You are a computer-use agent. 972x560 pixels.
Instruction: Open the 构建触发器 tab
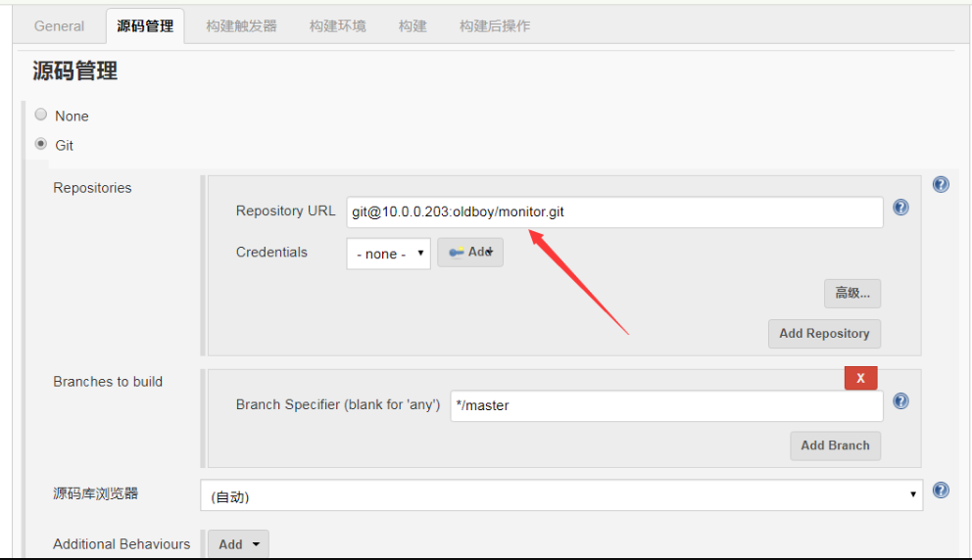[242, 26]
